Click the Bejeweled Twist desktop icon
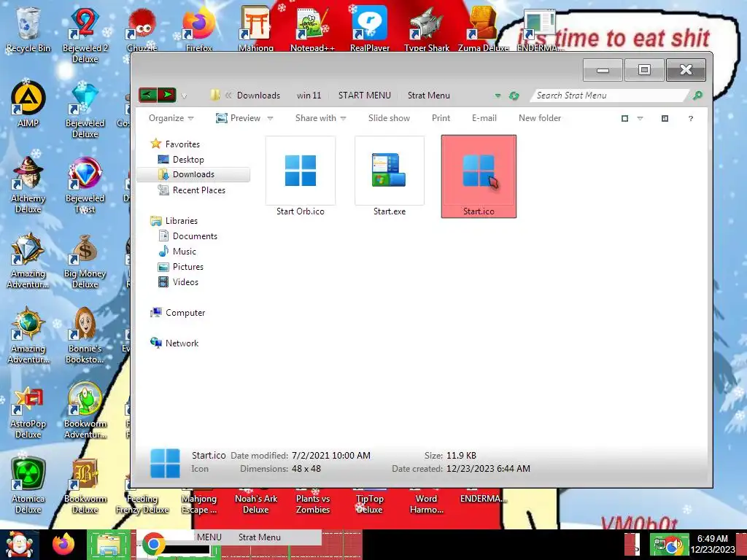This screenshot has width=747, height=560. pyautogui.click(x=85, y=184)
